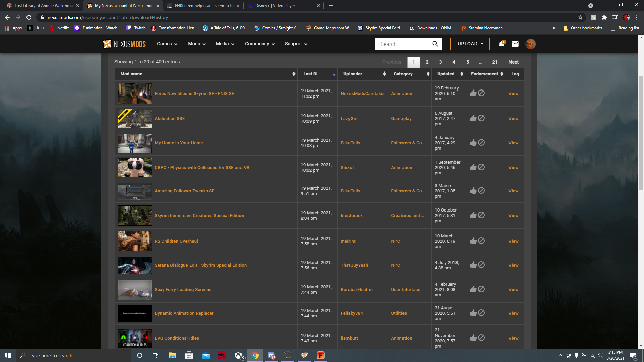Open Chrome extensions puzzle icon
The image size is (644, 362).
coord(604,17)
